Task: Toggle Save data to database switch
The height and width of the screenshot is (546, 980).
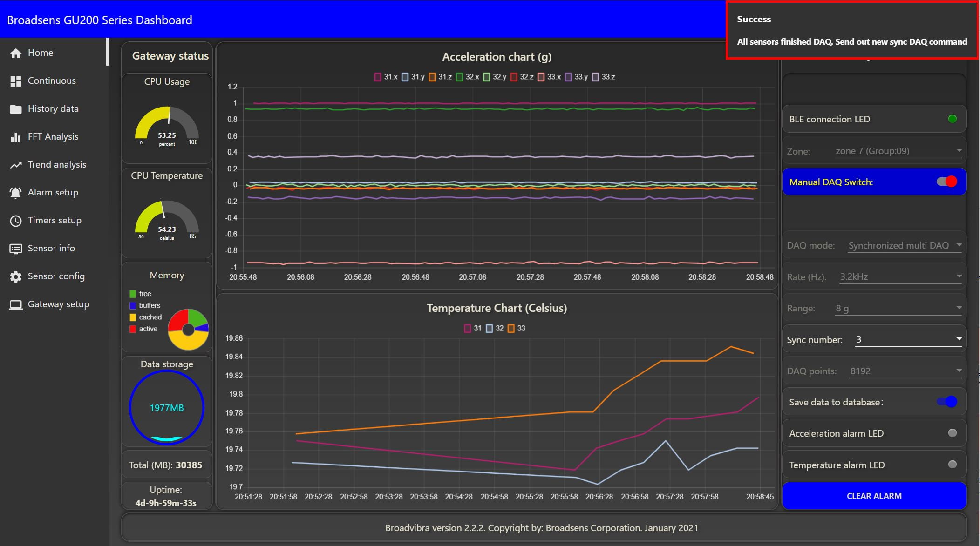Action: point(947,402)
